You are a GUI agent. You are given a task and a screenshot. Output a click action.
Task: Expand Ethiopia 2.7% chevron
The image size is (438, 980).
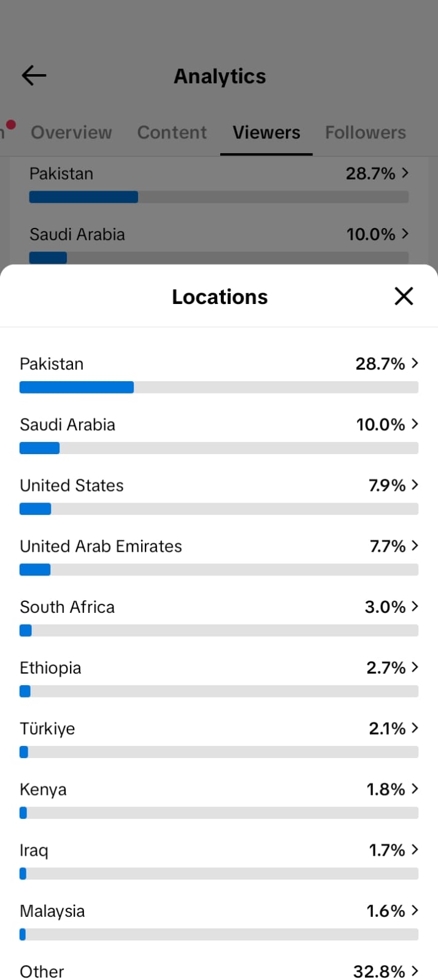415,666
